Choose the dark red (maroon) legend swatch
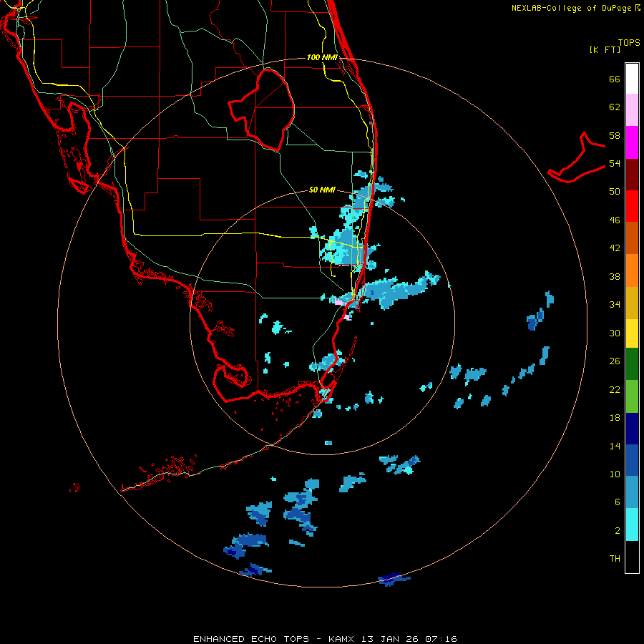Screen dimensions: 644x644 pos(632,175)
